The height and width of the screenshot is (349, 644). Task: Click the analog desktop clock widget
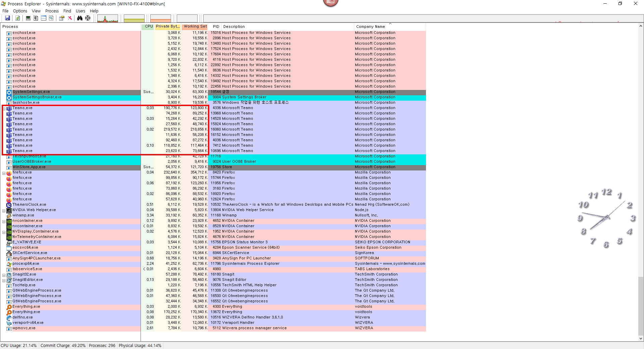click(x=606, y=218)
